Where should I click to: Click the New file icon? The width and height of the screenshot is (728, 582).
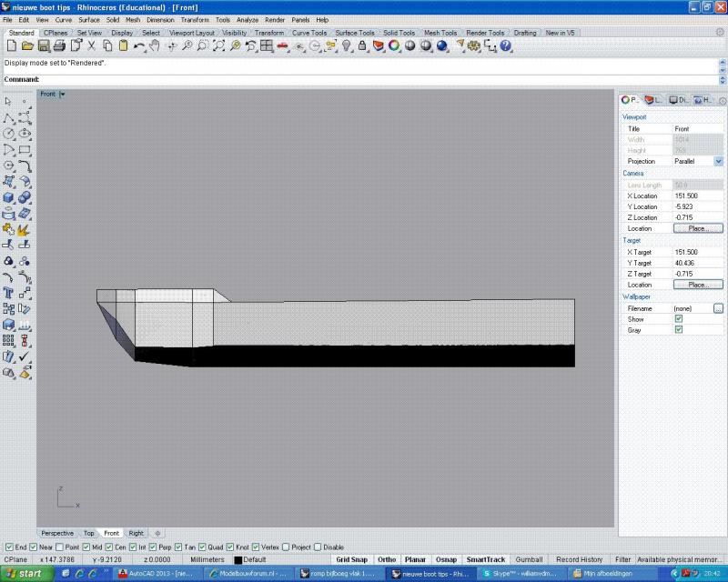click(x=12, y=45)
